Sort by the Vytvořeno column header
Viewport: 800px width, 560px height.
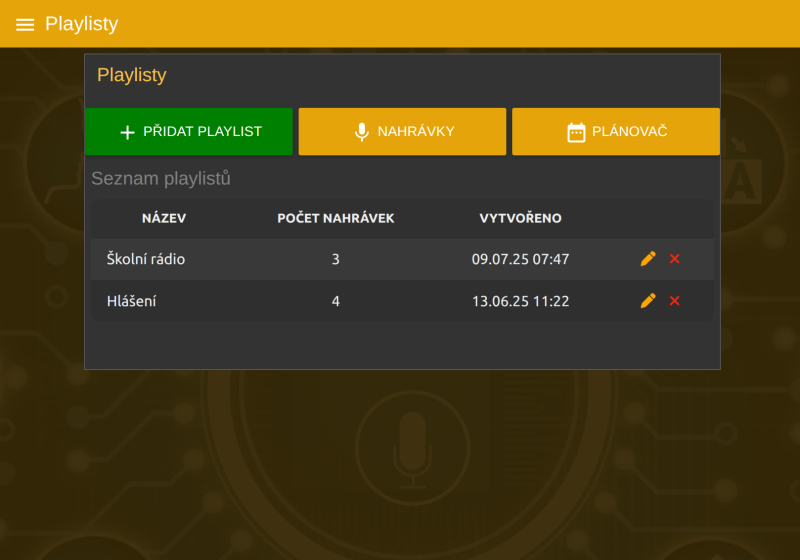pyautogui.click(x=520, y=218)
